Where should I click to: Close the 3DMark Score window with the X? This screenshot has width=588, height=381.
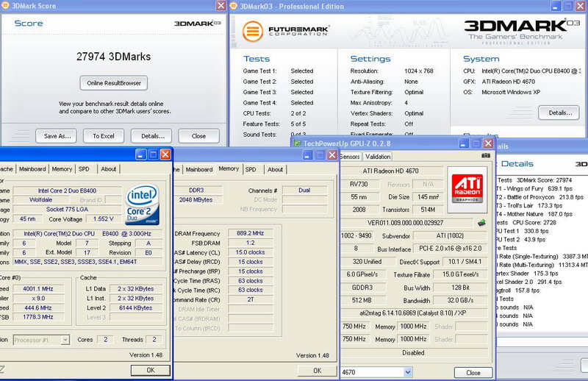(221, 6)
